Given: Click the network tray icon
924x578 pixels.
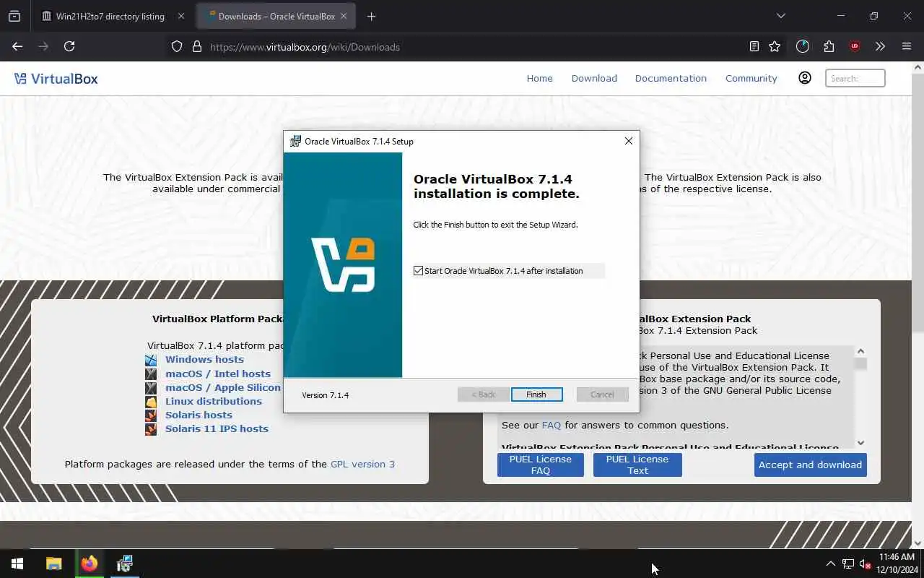Looking at the screenshot, I should [848, 564].
